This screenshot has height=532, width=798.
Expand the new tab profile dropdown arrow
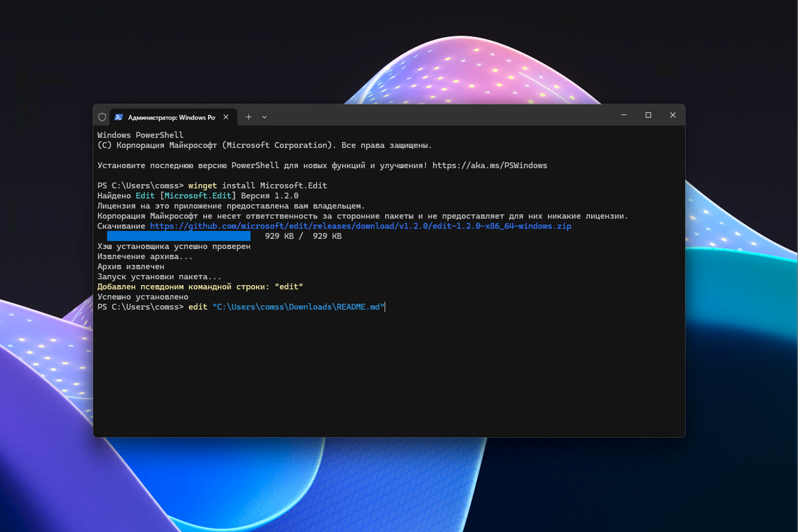(x=264, y=117)
